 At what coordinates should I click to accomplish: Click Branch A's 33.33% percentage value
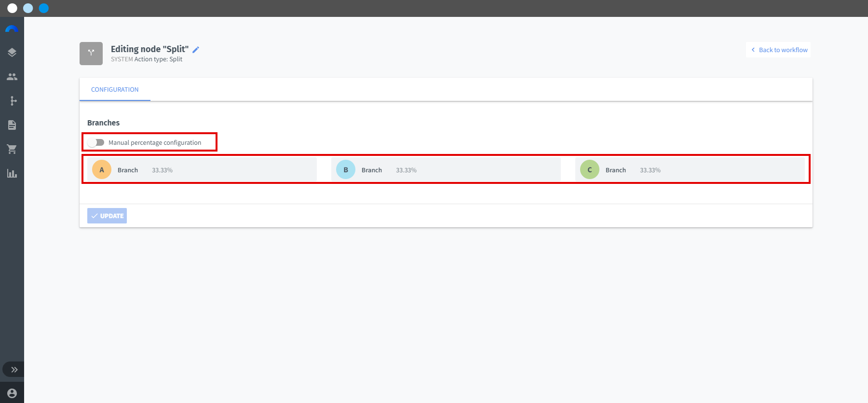coord(163,170)
